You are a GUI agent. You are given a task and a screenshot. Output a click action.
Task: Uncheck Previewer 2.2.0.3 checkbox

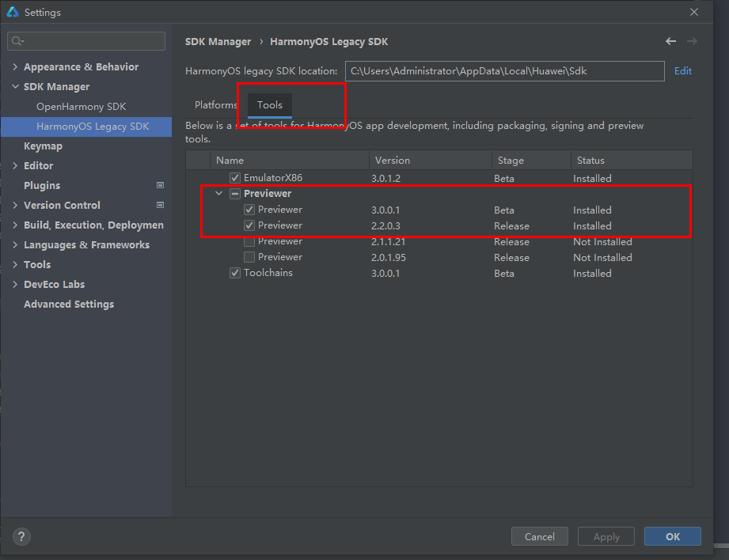pos(249,225)
